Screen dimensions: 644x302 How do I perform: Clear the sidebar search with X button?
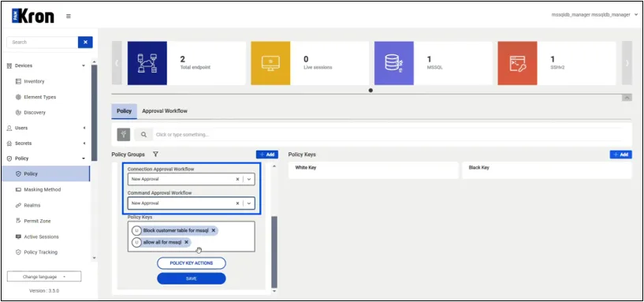tap(85, 42)
